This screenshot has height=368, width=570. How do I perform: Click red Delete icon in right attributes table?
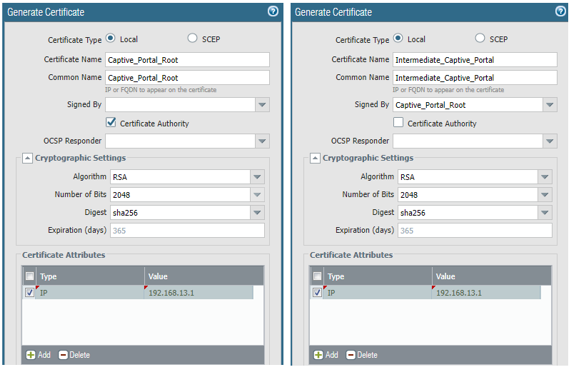351,355
